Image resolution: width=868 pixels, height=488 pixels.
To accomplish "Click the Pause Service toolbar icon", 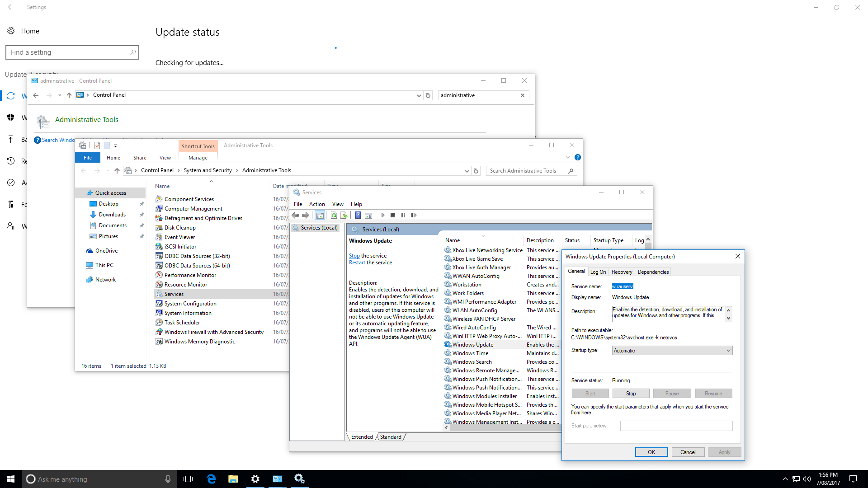I will click(403, 215).
